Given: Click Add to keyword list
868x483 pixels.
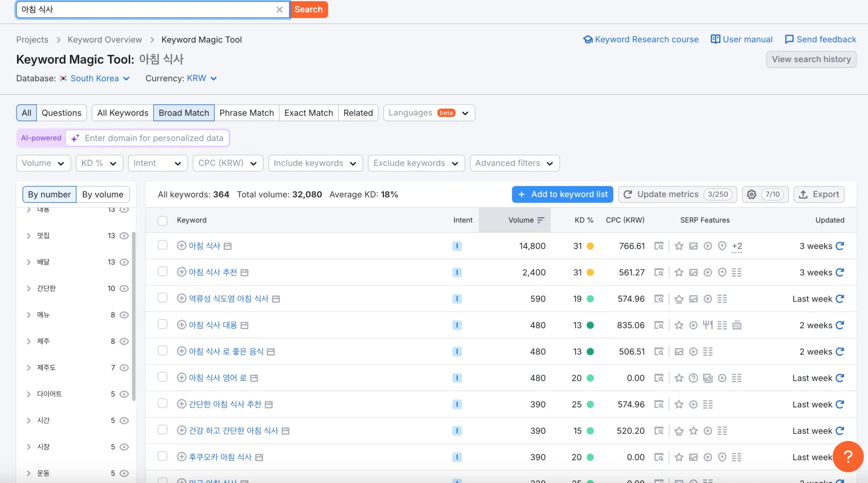Looking at the screenshot, I should tap(563, 194).
